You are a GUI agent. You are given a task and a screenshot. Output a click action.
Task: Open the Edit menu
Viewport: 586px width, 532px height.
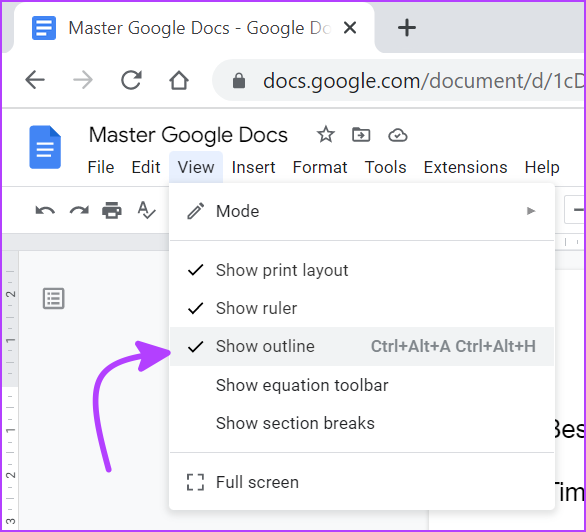coord(146,167)
